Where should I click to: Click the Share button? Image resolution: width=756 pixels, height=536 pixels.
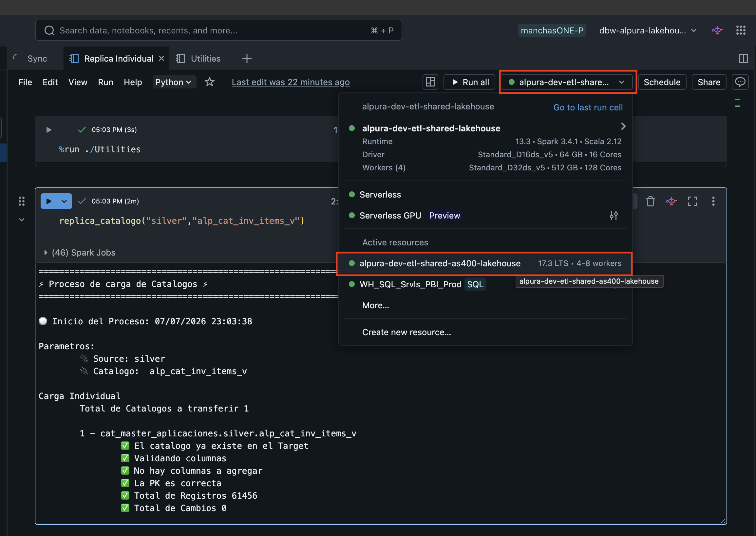click(709, 82)
